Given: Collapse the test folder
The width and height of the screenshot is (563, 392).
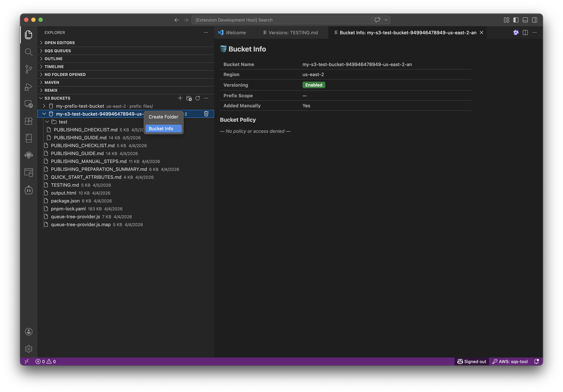Looking at the screenshot, I should (x=47, y=122).
